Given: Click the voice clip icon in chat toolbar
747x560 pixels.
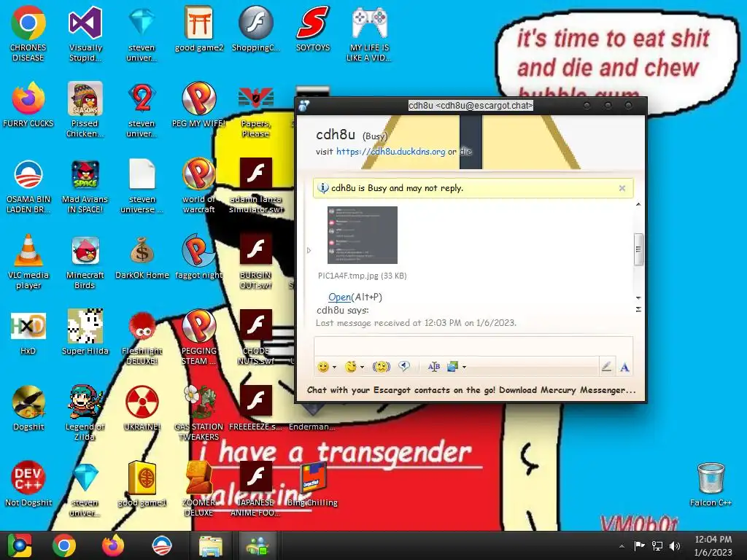Looking at the screenshot, I should pyautogui.click(x=404, y=366).
